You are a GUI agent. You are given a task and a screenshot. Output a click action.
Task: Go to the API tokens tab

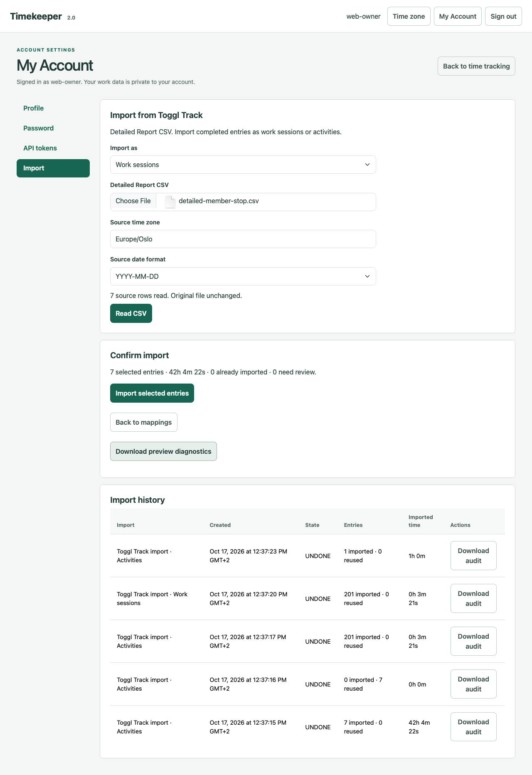click(x=53, y=148)
